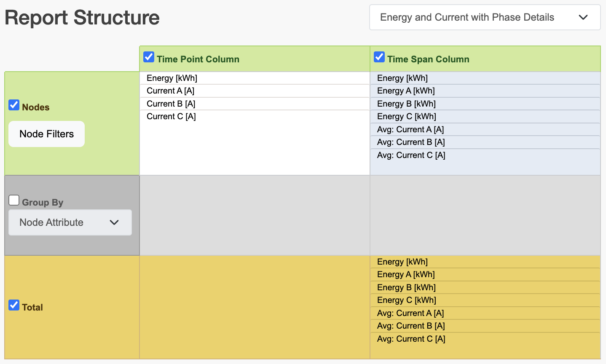Click the chevron on the Energy and Current dropdown
This screenshot has height=364, width=606.
point(583,17)
